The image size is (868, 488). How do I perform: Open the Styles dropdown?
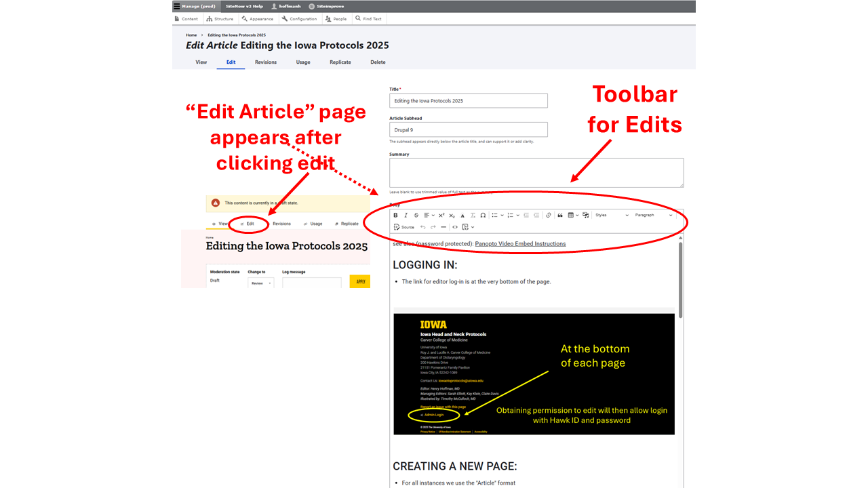pos(610,216)
